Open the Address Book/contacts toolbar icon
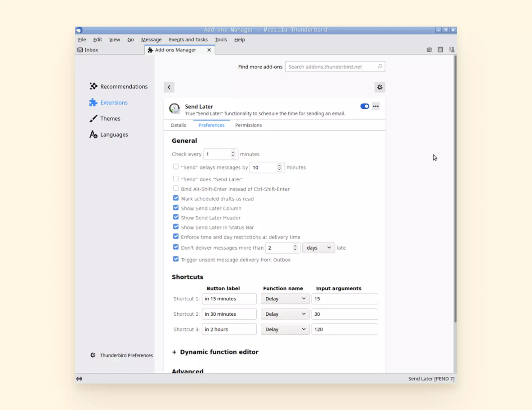The width and height of the screenshot is (532, 410). [x=452, y=50]
